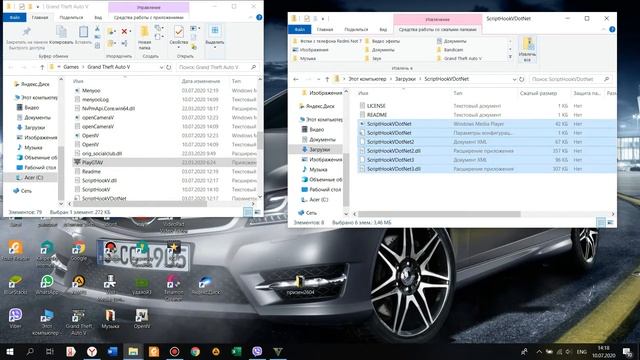Screen dimensions: 640x360
Task: Click the Task View icon on the taskbar
Action: coord(50,351)
